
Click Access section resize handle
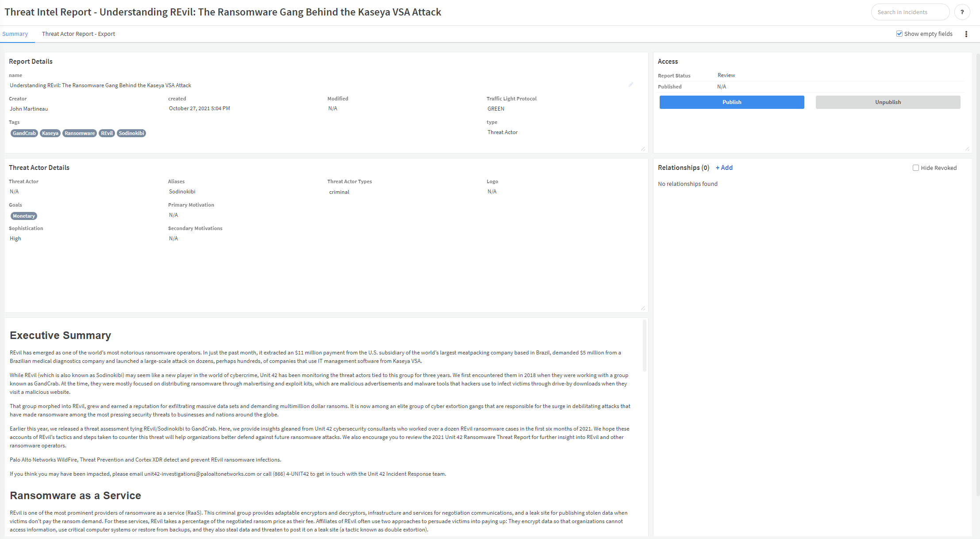967,149
